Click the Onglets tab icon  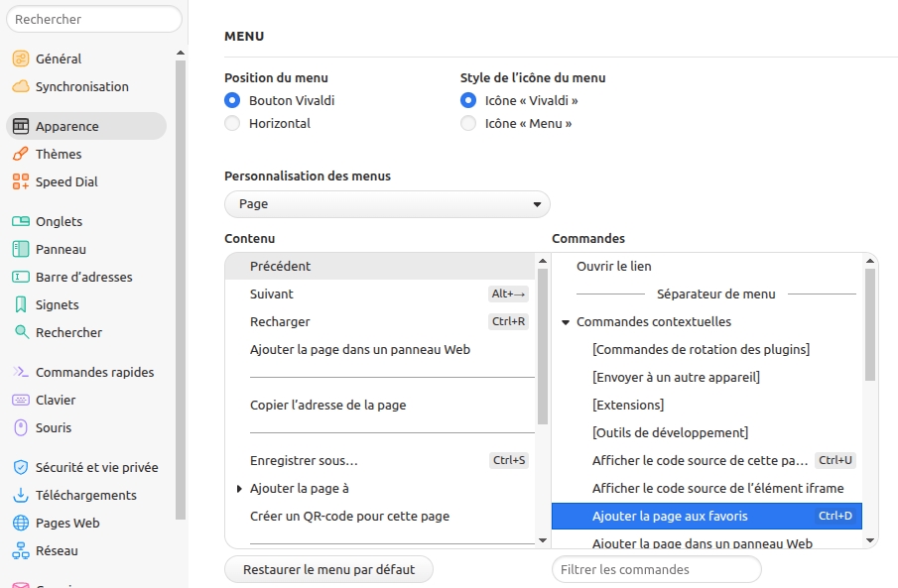tap(20, 221)
